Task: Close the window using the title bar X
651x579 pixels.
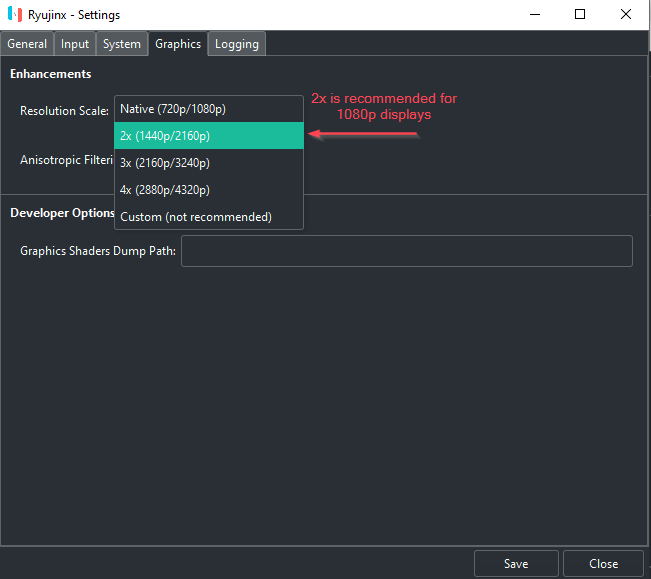Action: point(626,15)
